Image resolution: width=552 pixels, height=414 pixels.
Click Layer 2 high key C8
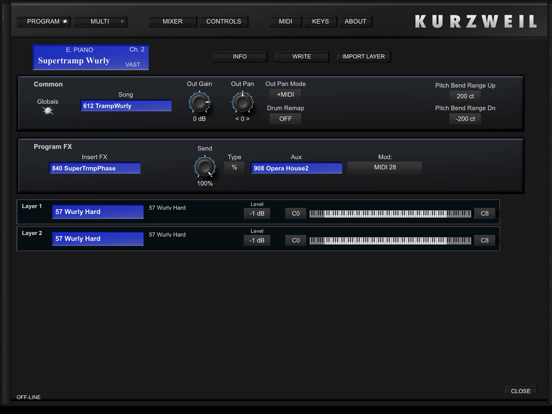[x=484, y=240]
